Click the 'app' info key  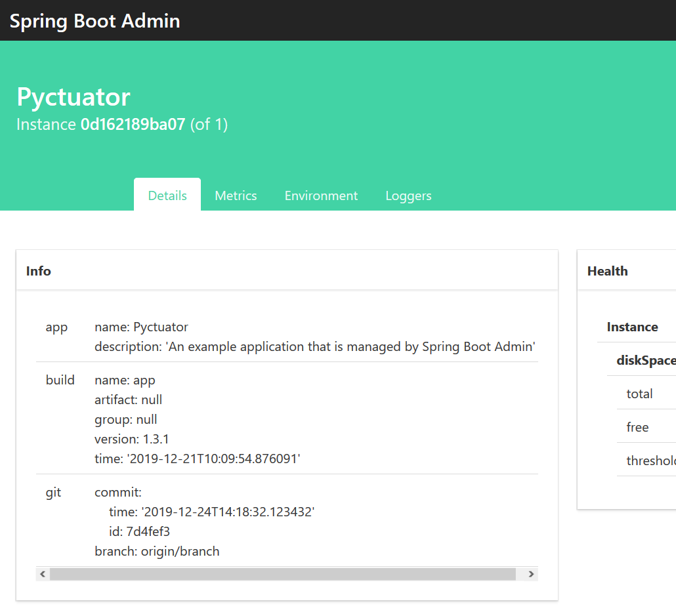pyautogui.click(x=56, y=327)
